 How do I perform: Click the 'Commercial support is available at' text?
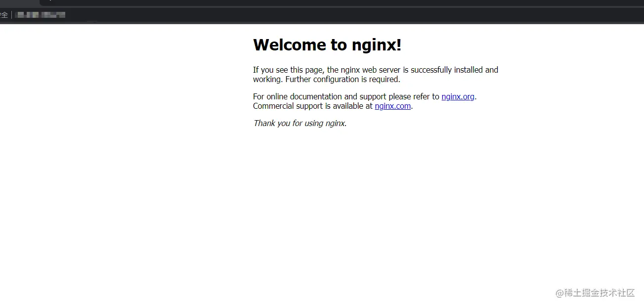pyautogui.click(x=313, y=106)
